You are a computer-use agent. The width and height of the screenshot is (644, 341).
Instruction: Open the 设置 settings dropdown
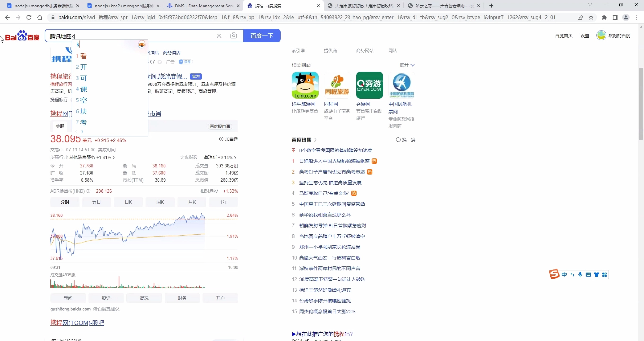(585, 36)
